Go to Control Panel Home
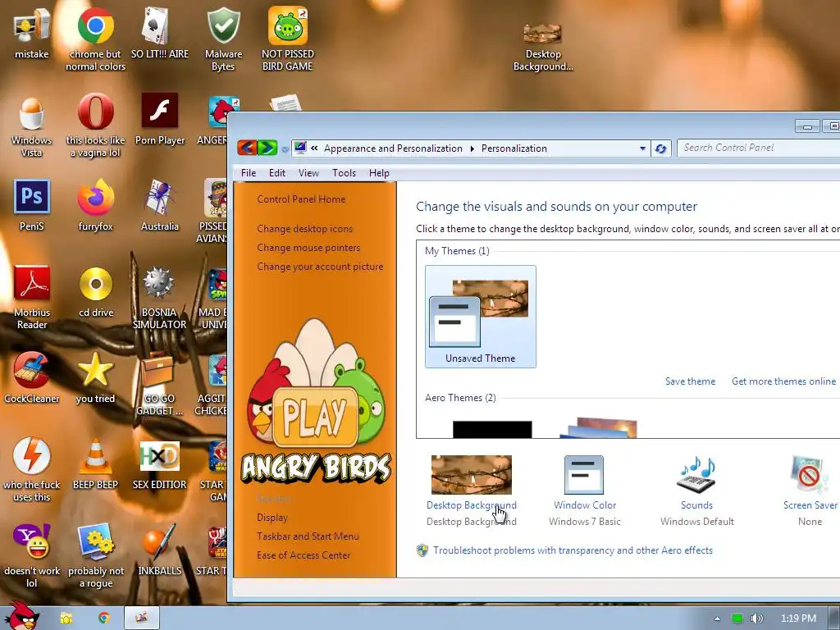Screen dimensions: 840x630 (x=301, y=199)
